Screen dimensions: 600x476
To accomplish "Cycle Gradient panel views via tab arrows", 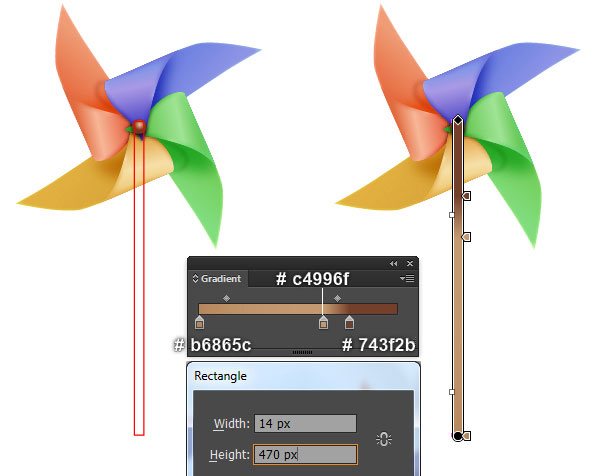I will (x=195, y=279).
